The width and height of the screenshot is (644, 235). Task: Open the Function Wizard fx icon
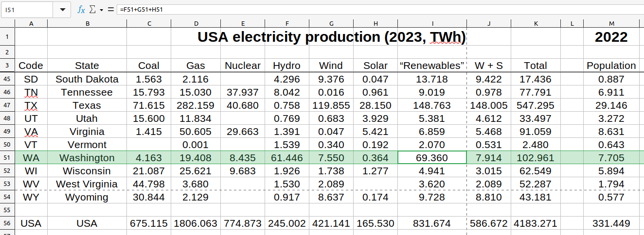tap(81, 10)
